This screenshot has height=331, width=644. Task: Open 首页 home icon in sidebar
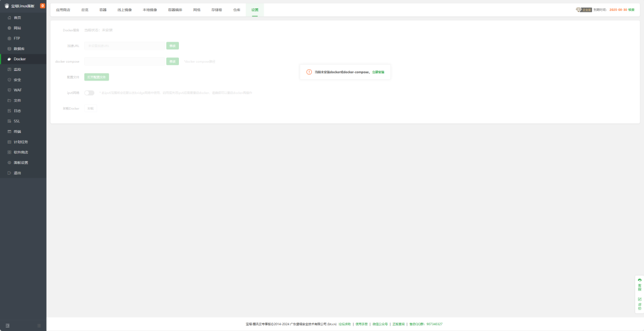(x=10, y=18)
